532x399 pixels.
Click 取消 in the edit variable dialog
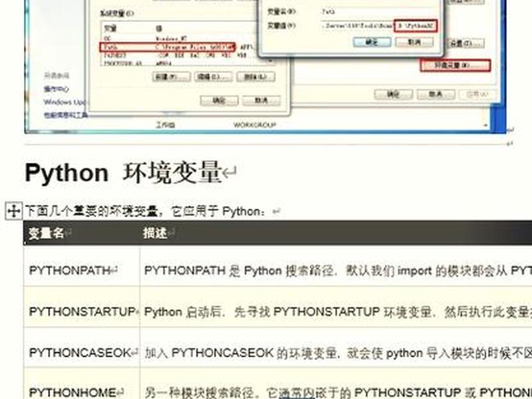click(x=414, y=42)
